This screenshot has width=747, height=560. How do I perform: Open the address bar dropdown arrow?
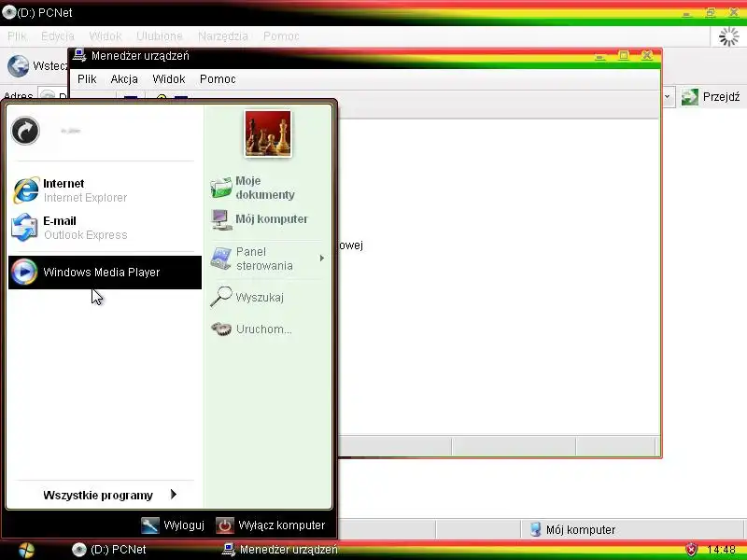(x=668, y=97)
